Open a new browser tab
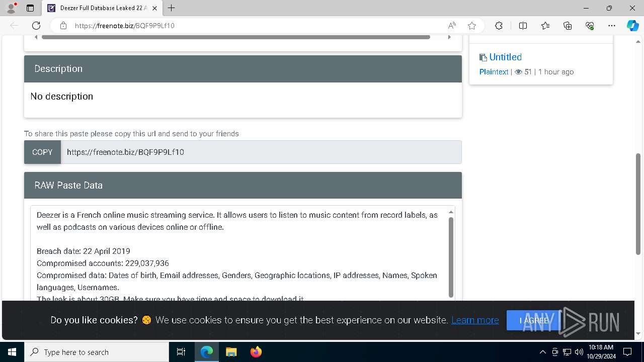 (172, 8)
